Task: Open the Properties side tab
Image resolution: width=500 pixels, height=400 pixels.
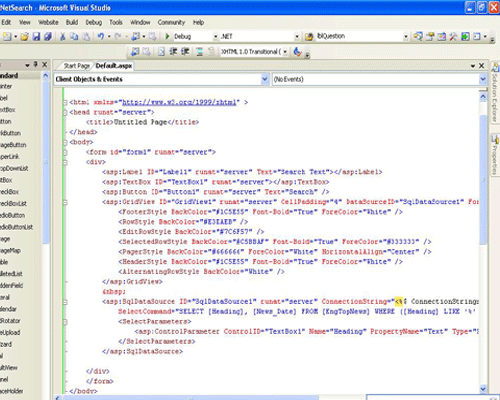Action: coord(495,155)
